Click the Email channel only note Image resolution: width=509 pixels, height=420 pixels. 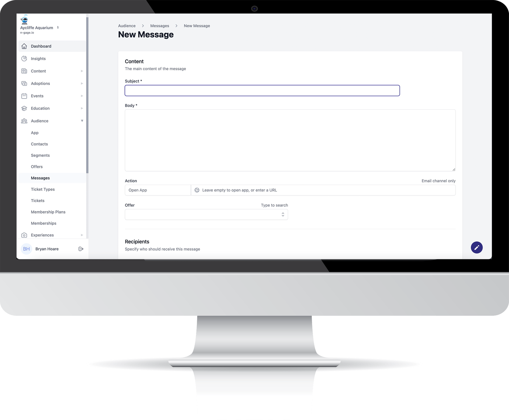pyautogui.click(x=439, y=181)
